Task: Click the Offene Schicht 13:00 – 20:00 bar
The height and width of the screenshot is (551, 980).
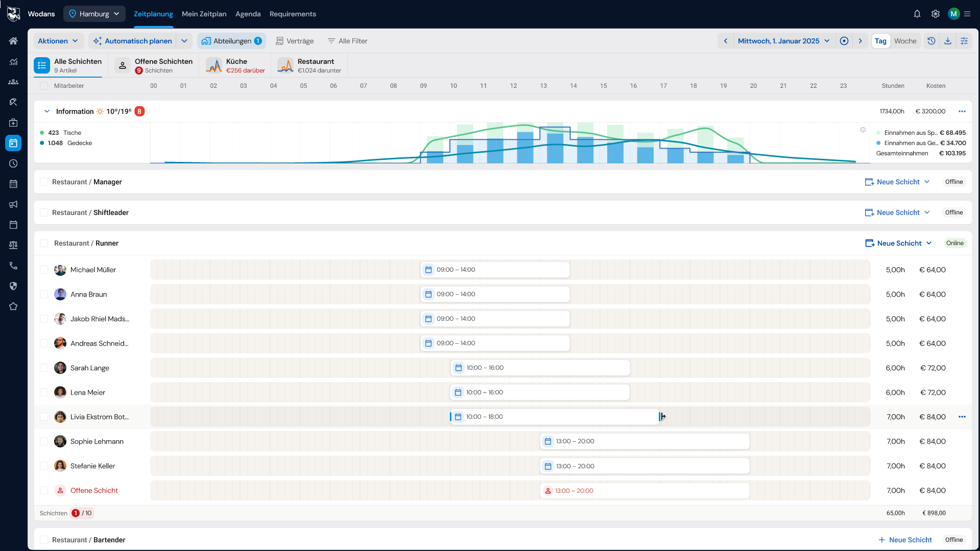Action: [645, 491]
